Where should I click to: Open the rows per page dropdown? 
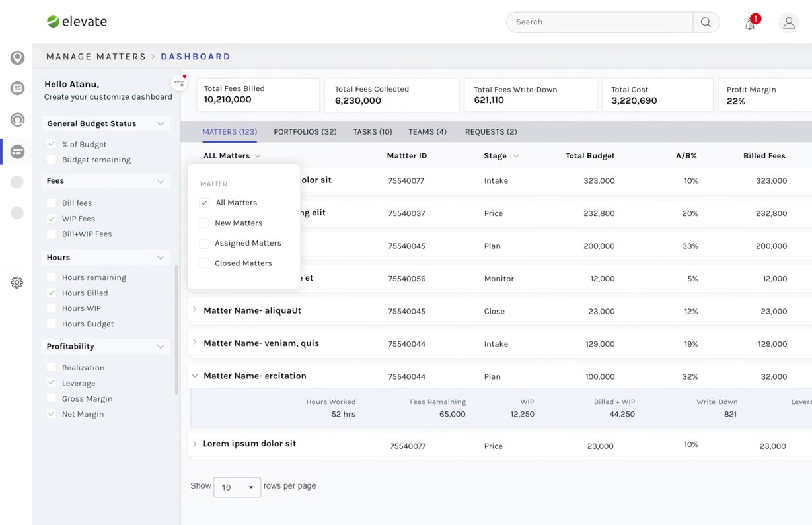[237, 487]
